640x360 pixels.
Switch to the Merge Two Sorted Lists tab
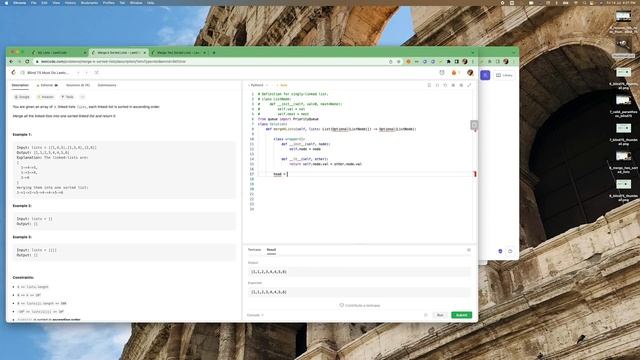pyautogui.click(x=178, y=53)
